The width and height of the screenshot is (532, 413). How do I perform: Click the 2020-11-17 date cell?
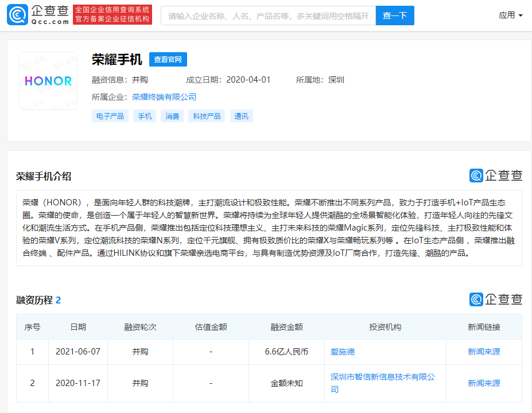click(x=78, y=383)
